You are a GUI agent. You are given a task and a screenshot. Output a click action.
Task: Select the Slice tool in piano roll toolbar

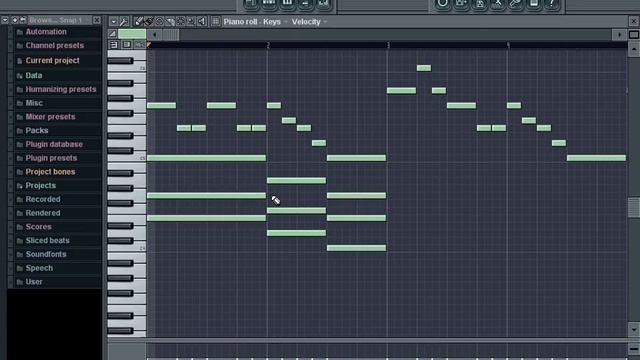(170, 22)
